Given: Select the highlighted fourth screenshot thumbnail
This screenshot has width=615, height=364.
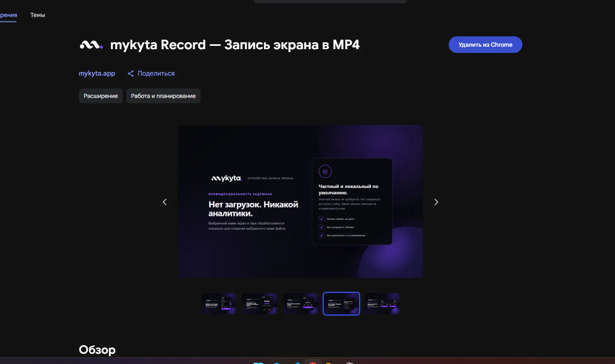Looking at the screenshot, I should 341,304.
